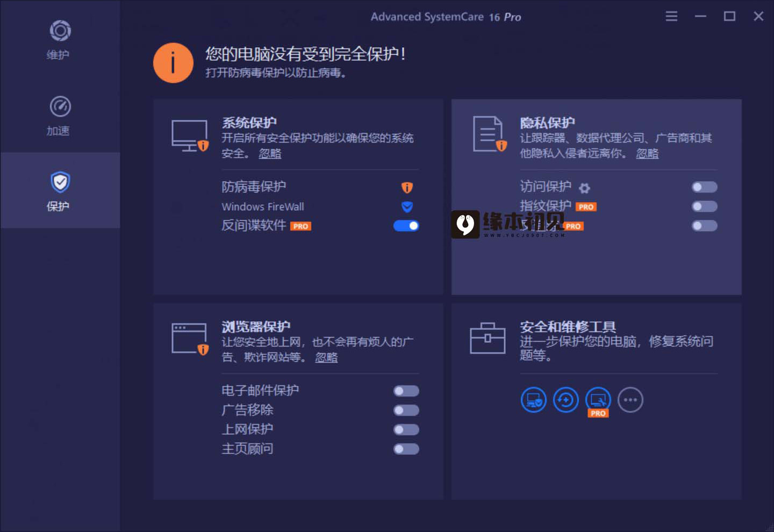Click 忽略 link under 浏览器保护
The width and height of the screenshot is (774, 532).
click(326, 357)
